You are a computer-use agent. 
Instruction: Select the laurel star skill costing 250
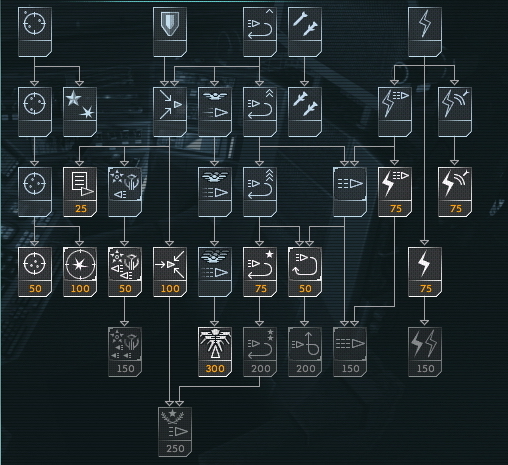tap(175, 432)
